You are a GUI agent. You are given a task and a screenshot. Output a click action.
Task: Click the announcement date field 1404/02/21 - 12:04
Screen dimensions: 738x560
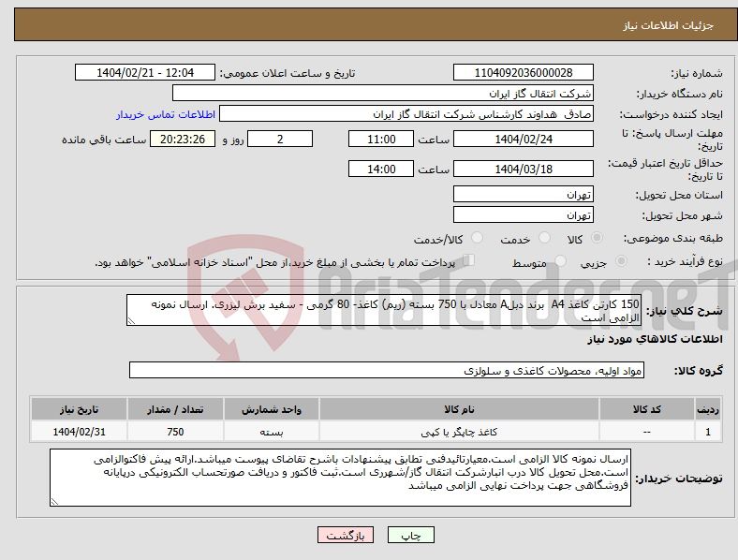(145, 72)
